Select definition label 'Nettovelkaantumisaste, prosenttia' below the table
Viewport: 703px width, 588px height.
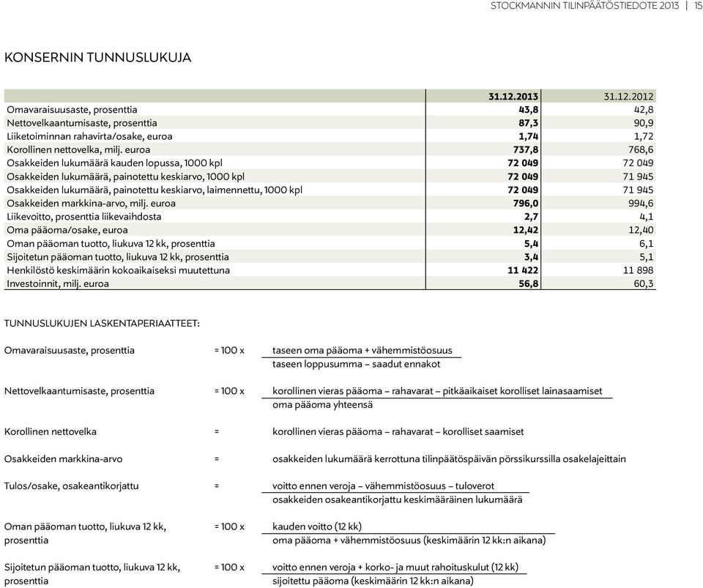click(x=79, y=391)
